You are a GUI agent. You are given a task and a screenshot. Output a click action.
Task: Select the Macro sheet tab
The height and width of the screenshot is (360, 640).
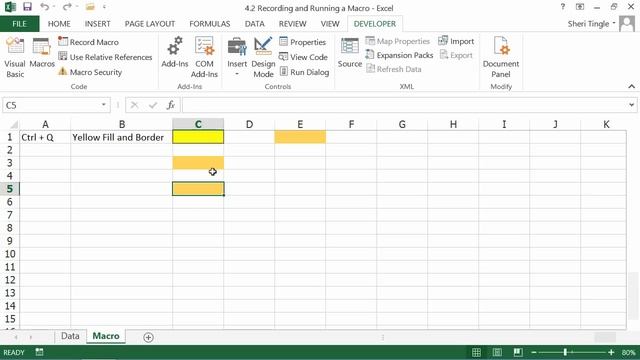[106, 336]
